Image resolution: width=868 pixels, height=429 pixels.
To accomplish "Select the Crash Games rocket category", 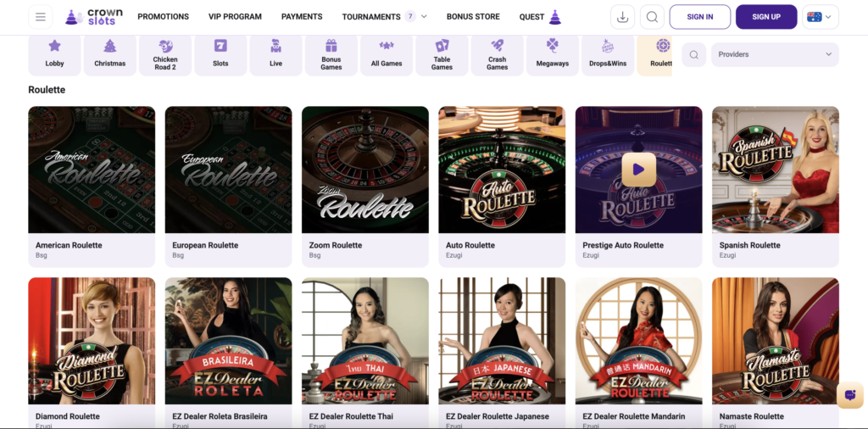I will point(497,54).
